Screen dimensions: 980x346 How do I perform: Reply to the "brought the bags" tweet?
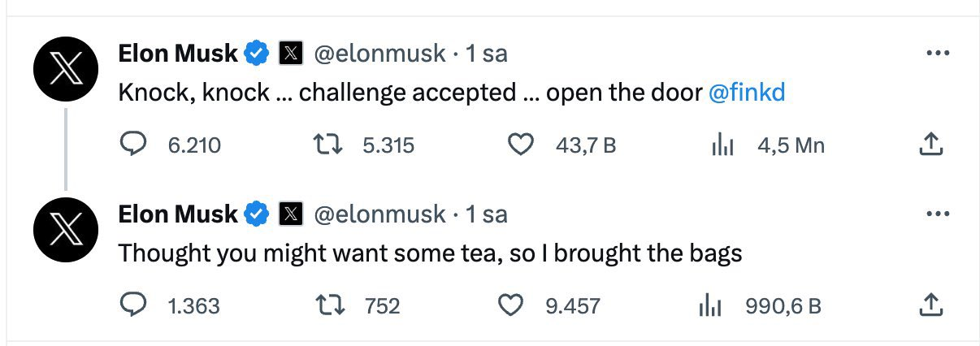[x=132, y=305]
